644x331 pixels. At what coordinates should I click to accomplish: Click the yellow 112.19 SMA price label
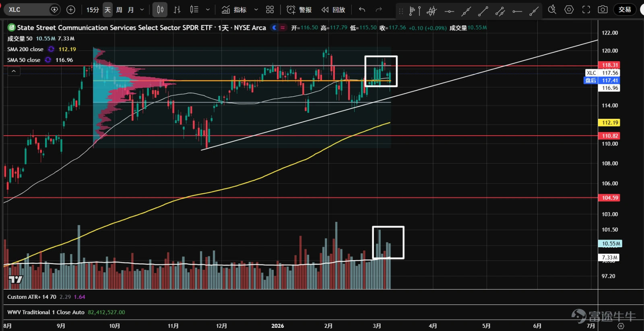point(610,122)
